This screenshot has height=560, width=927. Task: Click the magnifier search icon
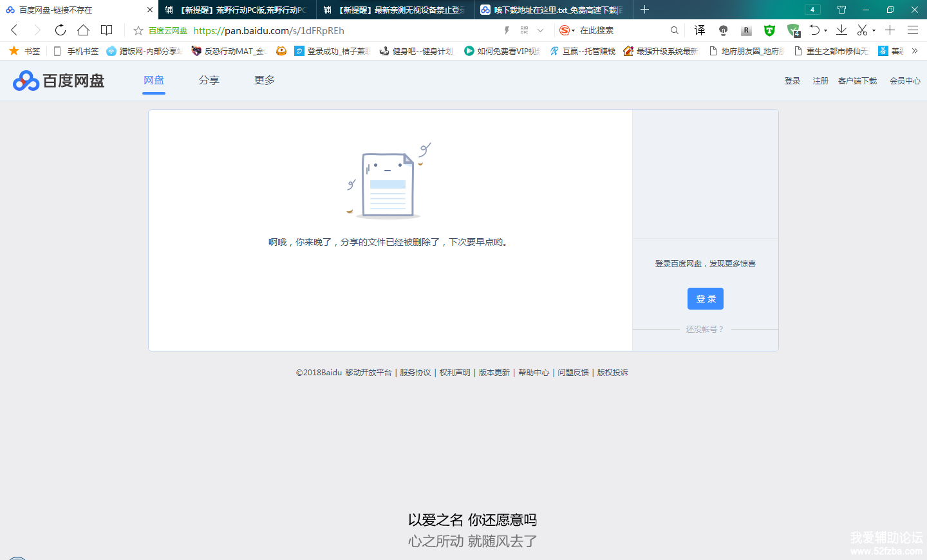click(x=675, y=30)
